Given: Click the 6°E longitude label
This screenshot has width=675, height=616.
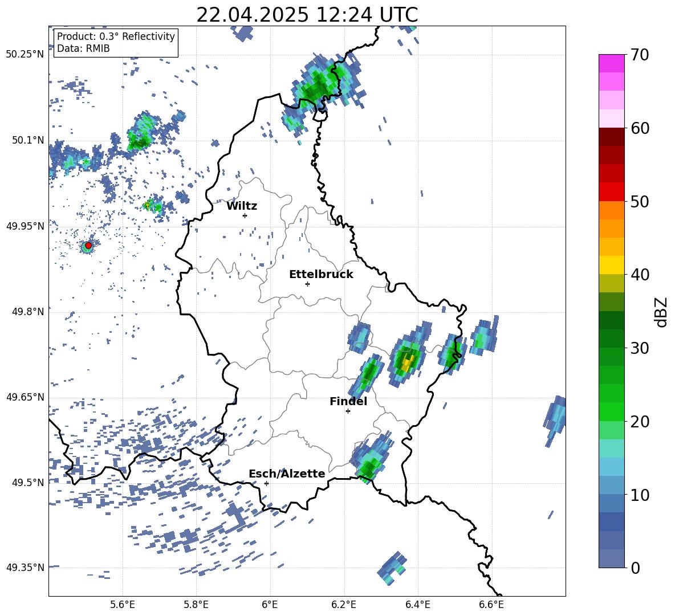Looking at the screenshot, I should [x=270, y=605].
